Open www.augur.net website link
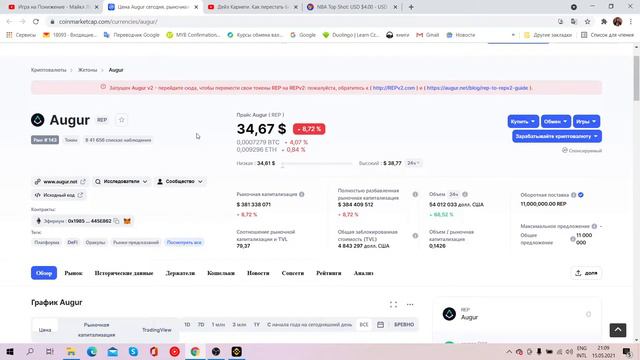This screenshot has height=360, width=640. 60,182
